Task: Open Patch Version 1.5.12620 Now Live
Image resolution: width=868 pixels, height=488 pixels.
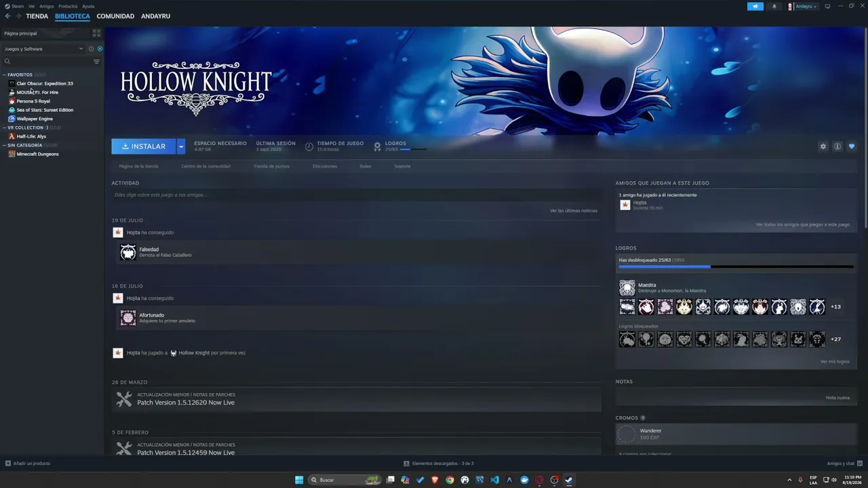Action: tap(186, 403)
